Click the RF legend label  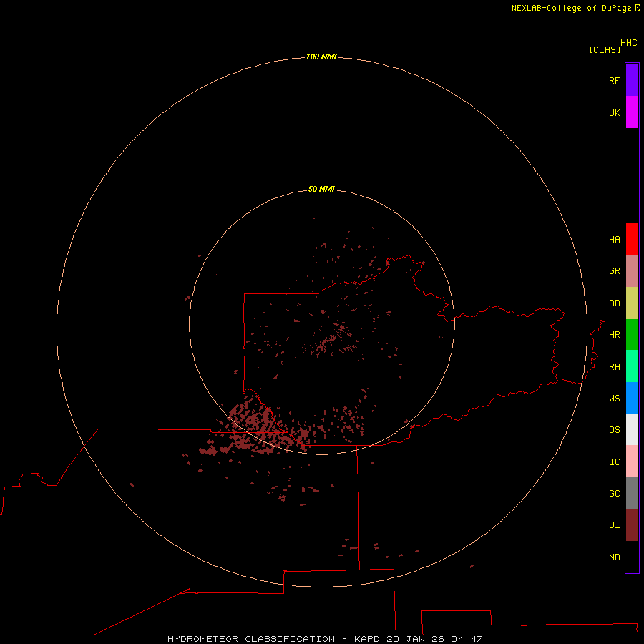(614, 80)
